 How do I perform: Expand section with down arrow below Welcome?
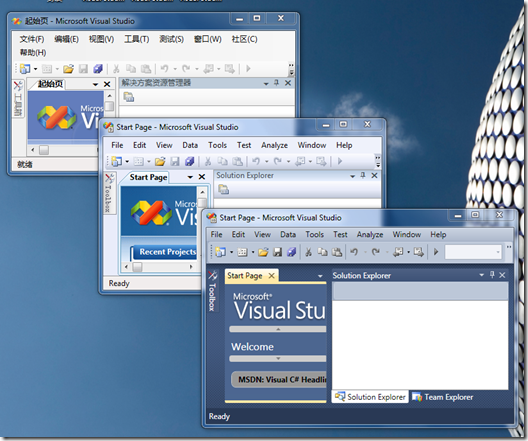(278, 359)
